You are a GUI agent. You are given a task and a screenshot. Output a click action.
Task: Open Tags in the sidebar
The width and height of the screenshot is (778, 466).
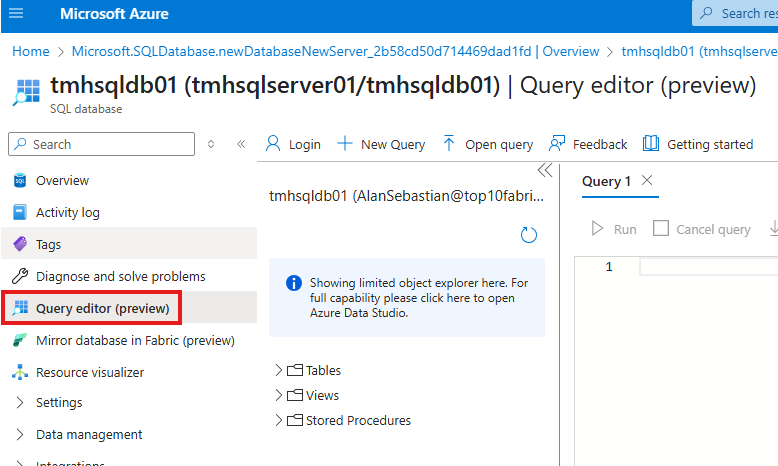tap(129, 244)
